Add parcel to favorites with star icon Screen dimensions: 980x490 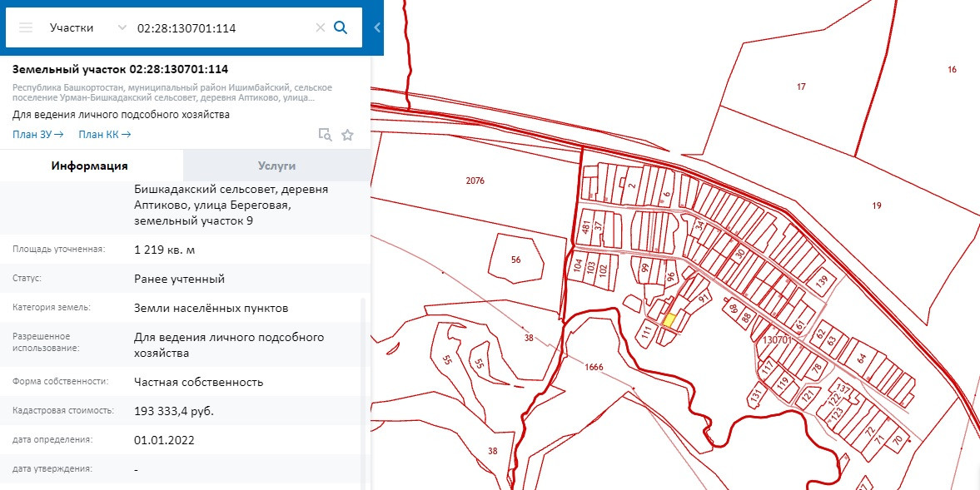point(347,135)
